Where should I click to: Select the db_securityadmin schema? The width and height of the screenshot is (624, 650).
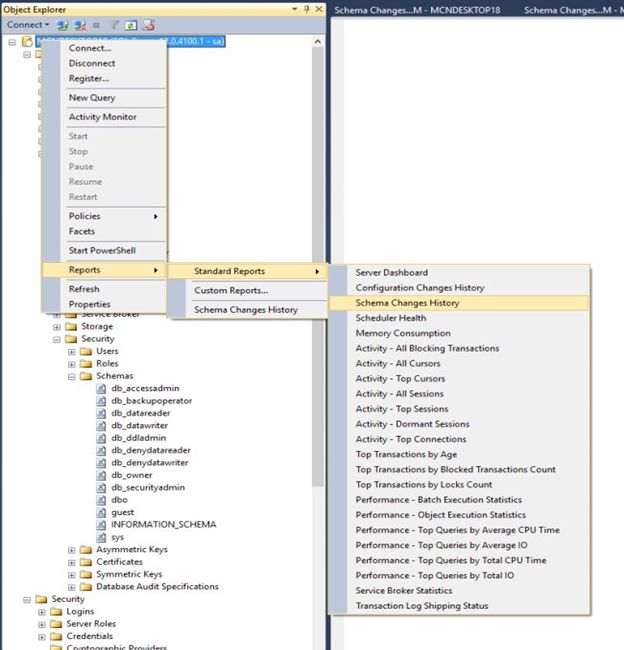(x=148, y=488)
